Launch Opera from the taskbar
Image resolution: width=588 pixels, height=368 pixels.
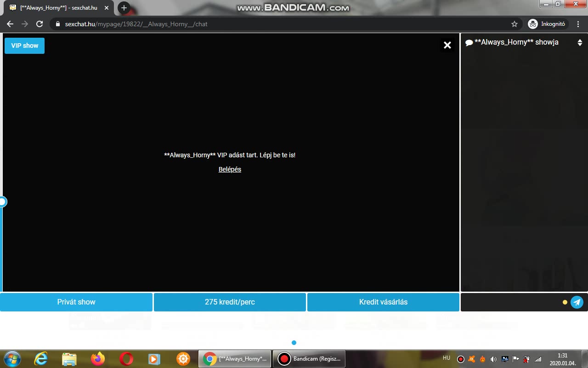click(126, 359)
